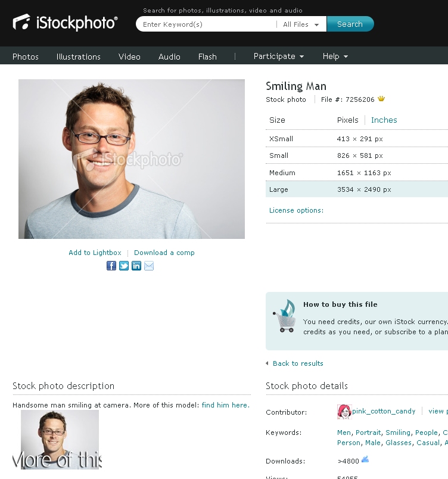
Task: Go to Illustrations section
Action: 79,57
